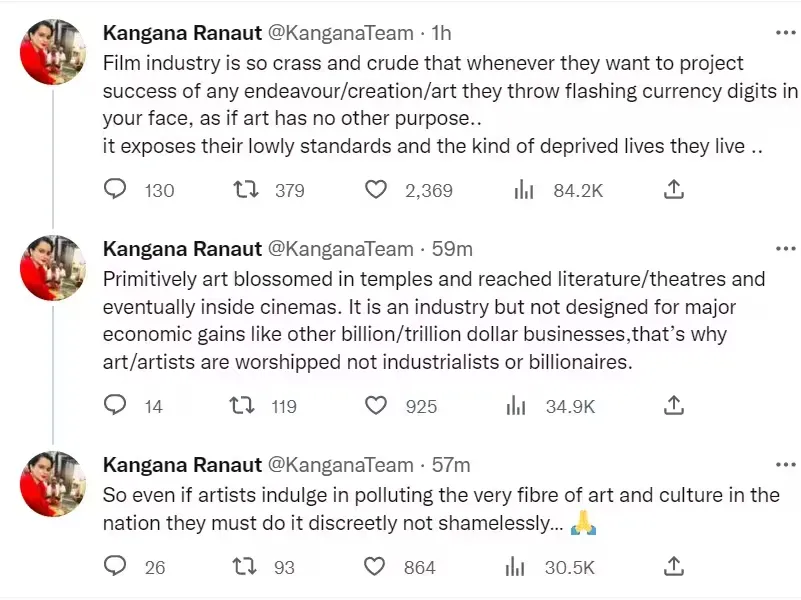Screen dimensions: 801x600
Task: Reply to the third tweet with prayer emoji
Action: pos(115,566)
